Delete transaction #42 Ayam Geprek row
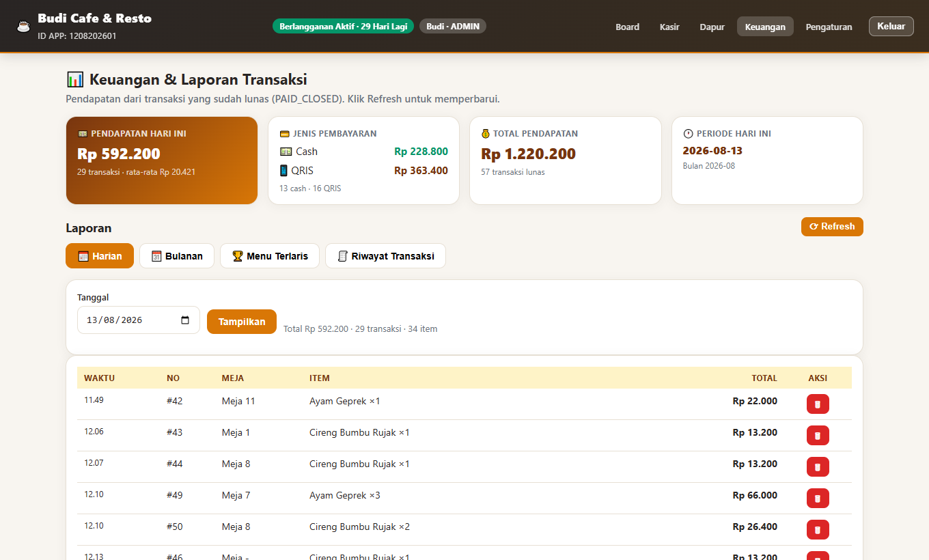929x560 pixels. click(818, 404)
